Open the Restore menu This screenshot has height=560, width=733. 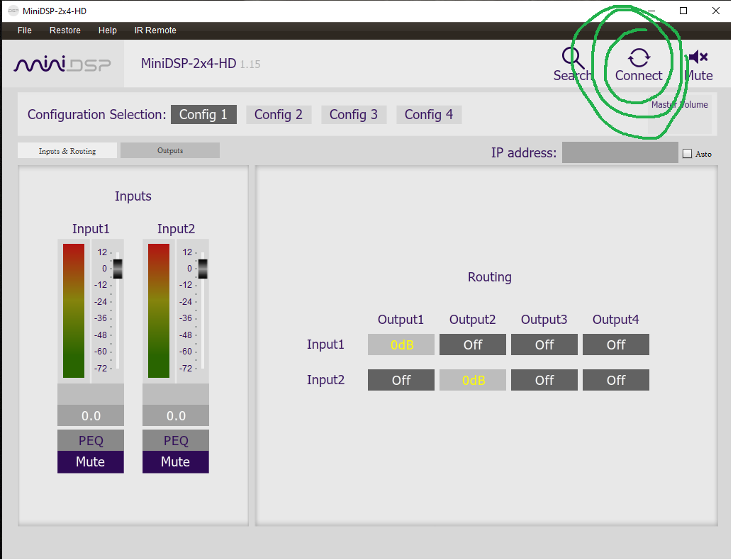tap(65, 30)
